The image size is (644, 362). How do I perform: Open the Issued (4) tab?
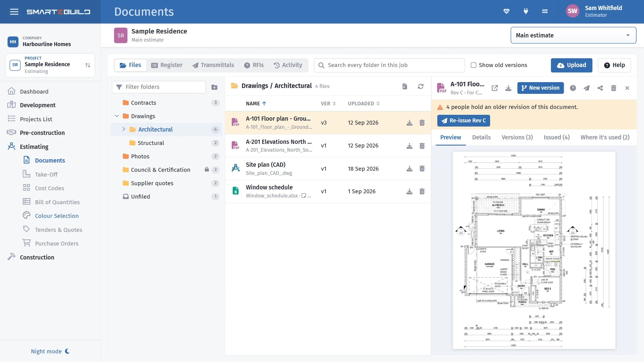click(x=557, y=137)
